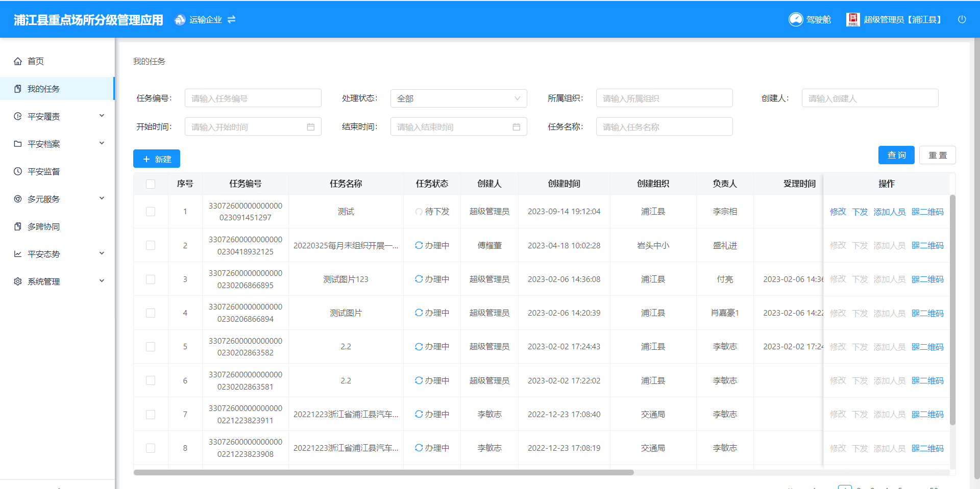Click the 平安档案 folder icon
980x489 pixels.
click(18, 144)
